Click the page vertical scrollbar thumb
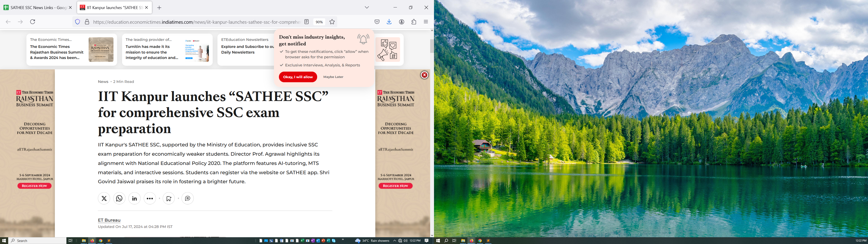The width and height of the screenshot is (868, 244). click(432, 46)
